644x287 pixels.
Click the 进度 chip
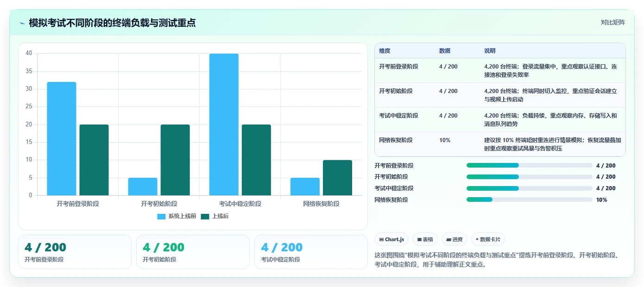455,239
